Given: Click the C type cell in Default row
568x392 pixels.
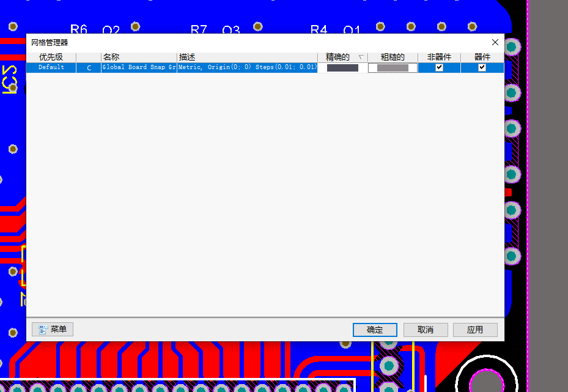Looking at the screenshot, I should [89, 67].
